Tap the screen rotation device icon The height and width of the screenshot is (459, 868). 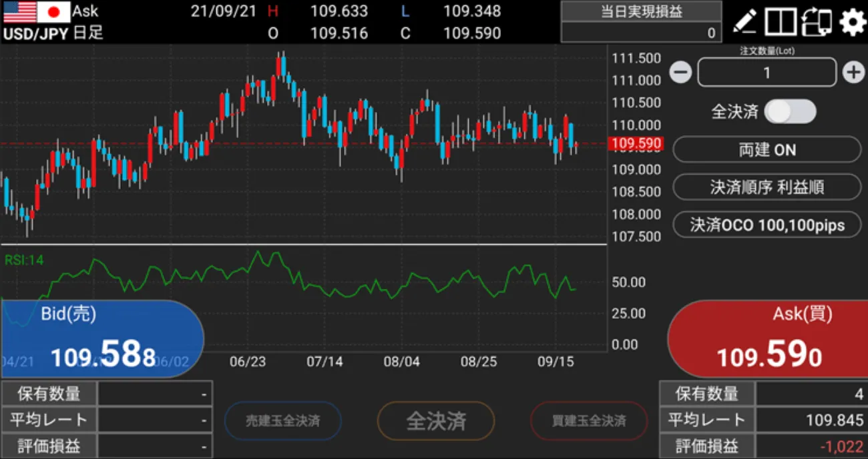click(x=817, y=22)
